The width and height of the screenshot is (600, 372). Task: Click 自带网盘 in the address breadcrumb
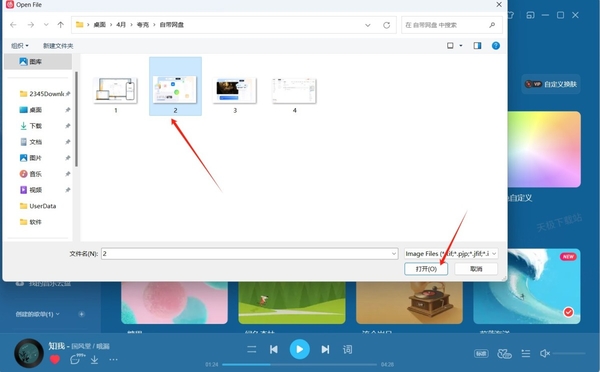(x=171, y=25)
